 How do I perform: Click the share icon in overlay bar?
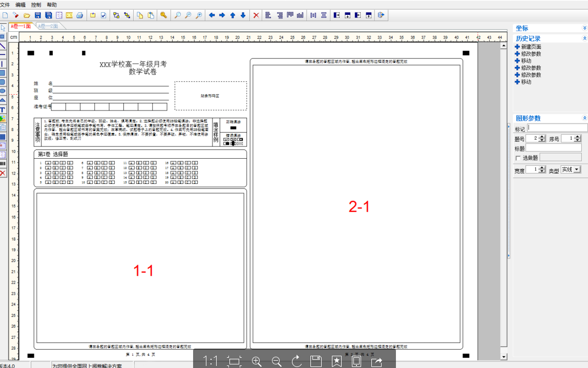click(376, 361)
